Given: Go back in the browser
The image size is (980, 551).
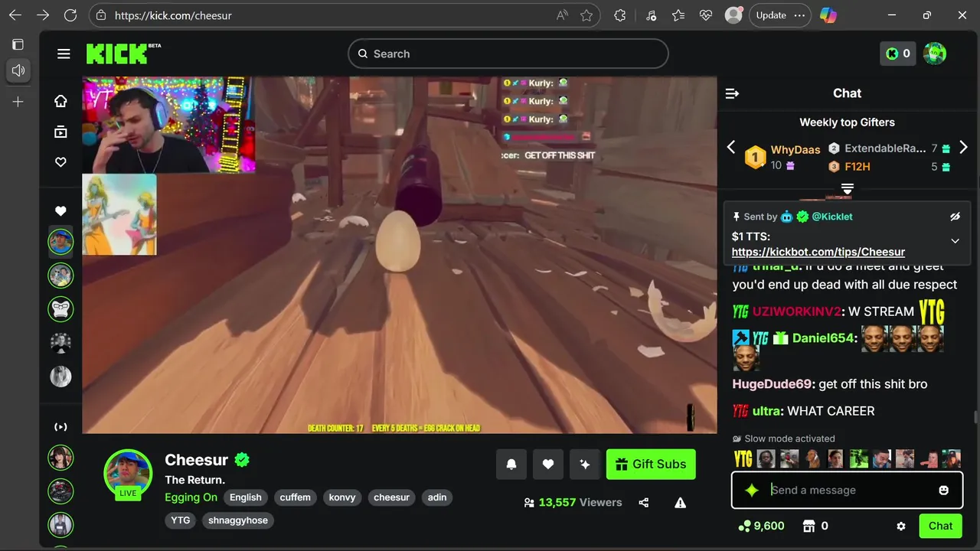Looking at the screenshot, I should (15, 15).
